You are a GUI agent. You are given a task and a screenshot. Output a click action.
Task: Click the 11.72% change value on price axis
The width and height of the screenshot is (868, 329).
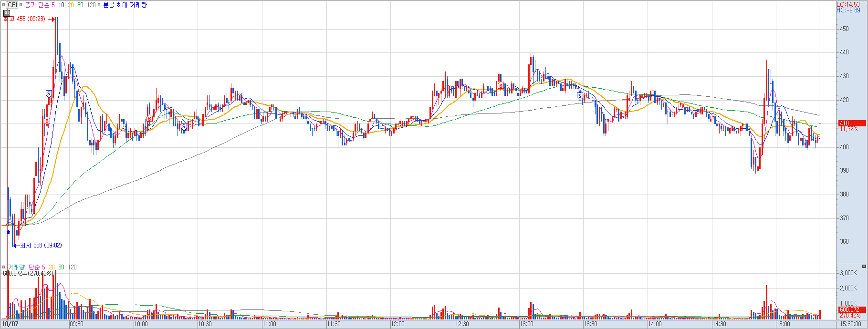[849, 129]
